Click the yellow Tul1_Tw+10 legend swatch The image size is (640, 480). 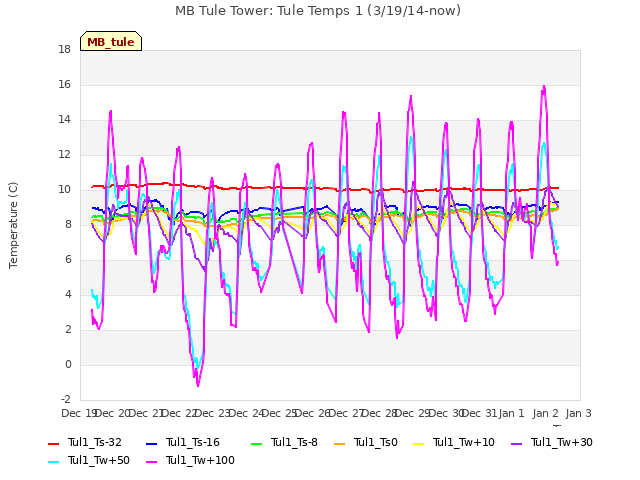coord(418,443)
